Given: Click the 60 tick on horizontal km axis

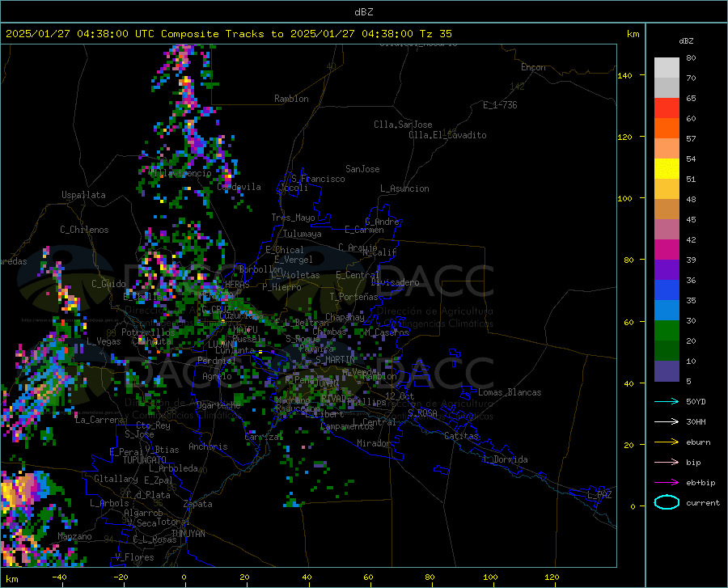Looking at the screenshot, I should click(x=368, y=577).
